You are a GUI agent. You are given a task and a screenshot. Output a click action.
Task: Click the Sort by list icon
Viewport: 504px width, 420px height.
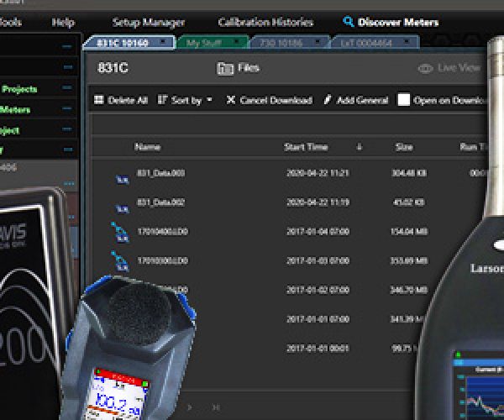(162, 100)
